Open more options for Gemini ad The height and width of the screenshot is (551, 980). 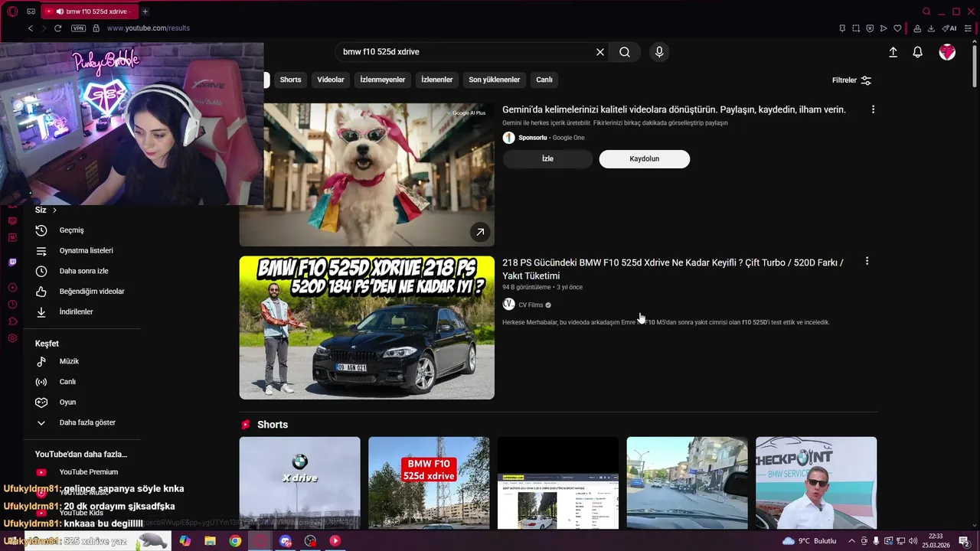pyautogui.click(x=873, y=109)
